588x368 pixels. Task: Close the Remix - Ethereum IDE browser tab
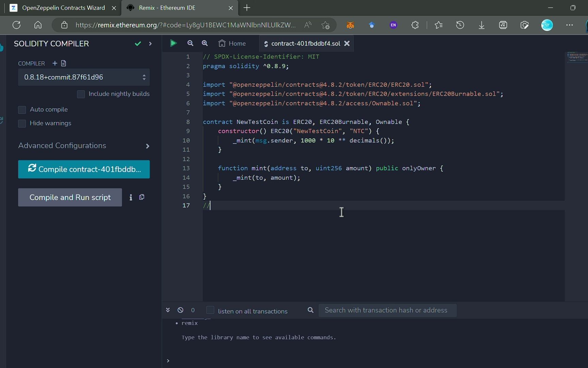231,8
